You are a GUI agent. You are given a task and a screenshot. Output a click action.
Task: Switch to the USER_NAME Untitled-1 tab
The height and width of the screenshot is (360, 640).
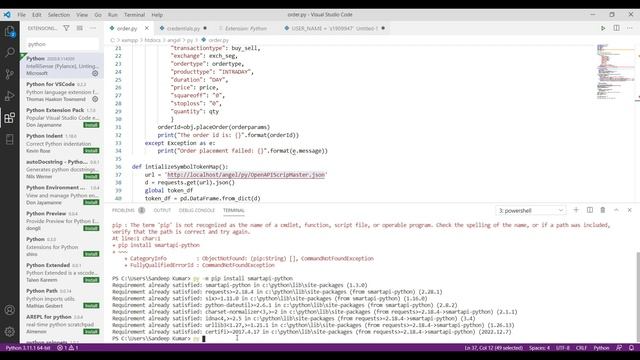pos(335,28)
